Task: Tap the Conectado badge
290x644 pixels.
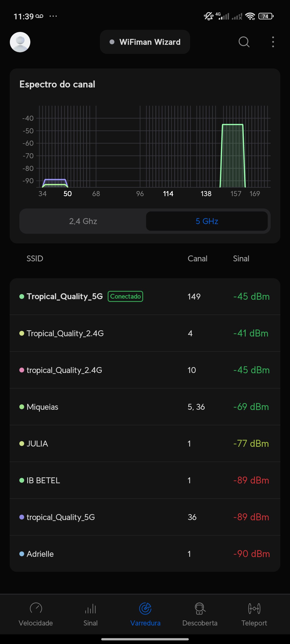Action: (x=125, y=297)
